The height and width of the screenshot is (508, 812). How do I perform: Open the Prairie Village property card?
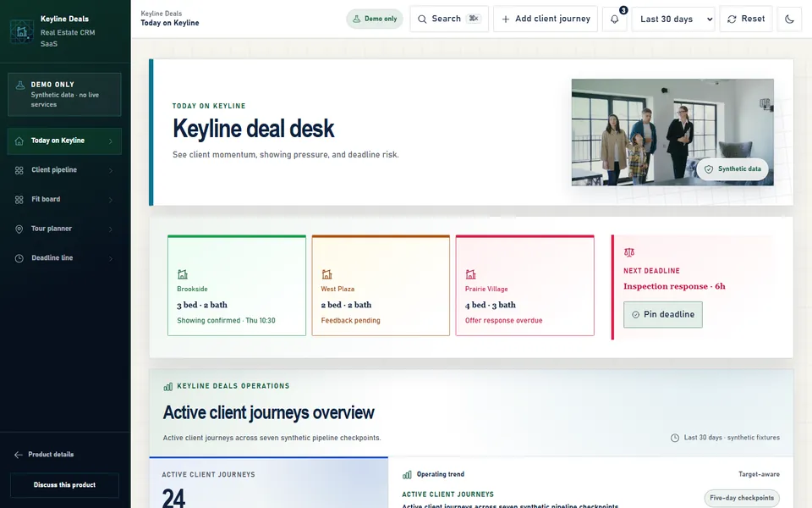[x=524, y=285]
